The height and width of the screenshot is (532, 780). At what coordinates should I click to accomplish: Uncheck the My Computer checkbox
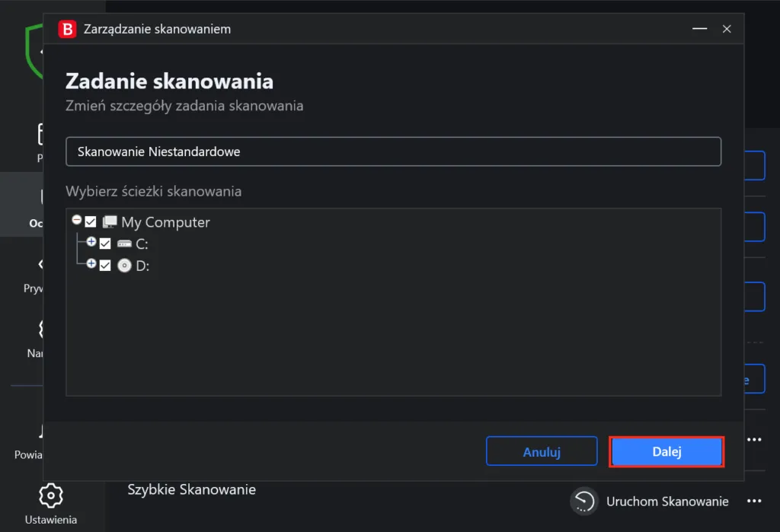click(x=90, y=221)
